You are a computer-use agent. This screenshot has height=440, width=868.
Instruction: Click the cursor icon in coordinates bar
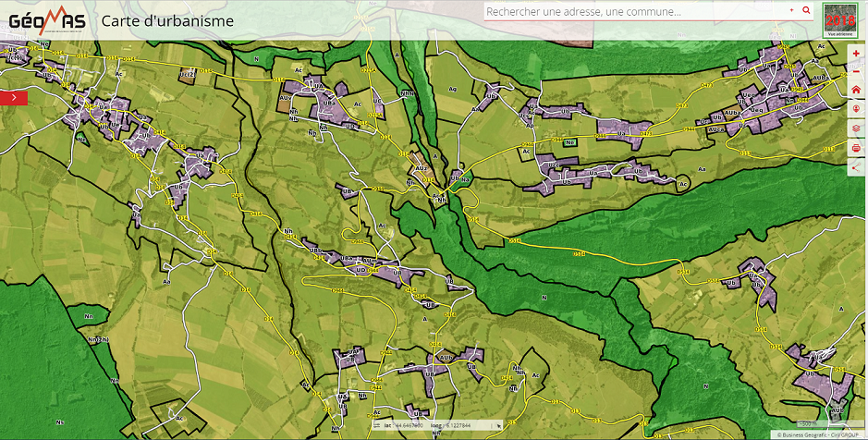pyautogui.click(x=497, y=425)
